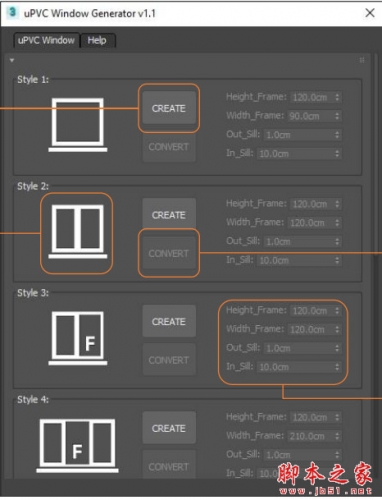Click the Style 2 double-pane window icon

pos(78,231)
